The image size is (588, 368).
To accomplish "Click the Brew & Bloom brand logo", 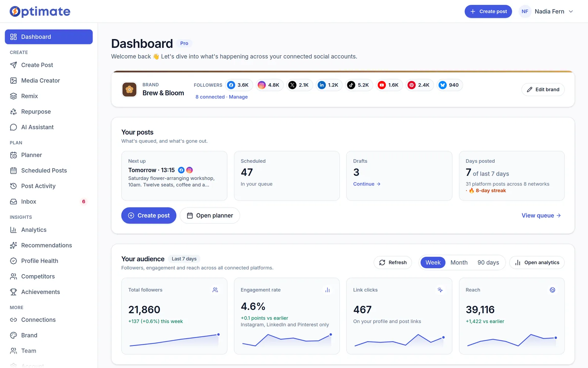I will pos(129,89).
